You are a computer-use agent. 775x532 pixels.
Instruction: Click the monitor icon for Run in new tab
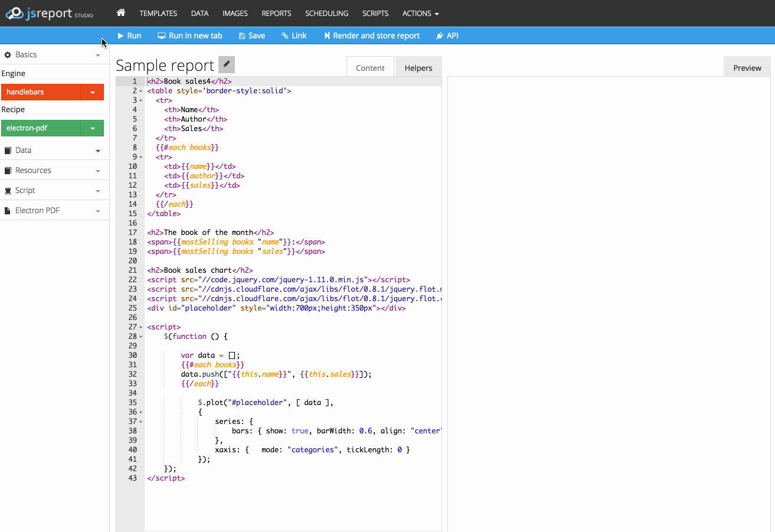tap(161, 35)
